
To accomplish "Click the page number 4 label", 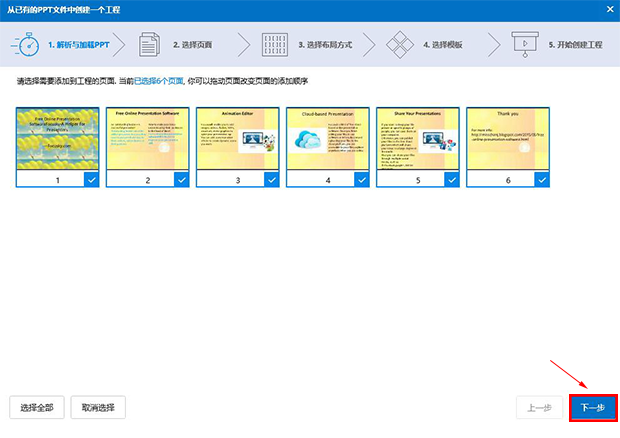I will 328,180.
